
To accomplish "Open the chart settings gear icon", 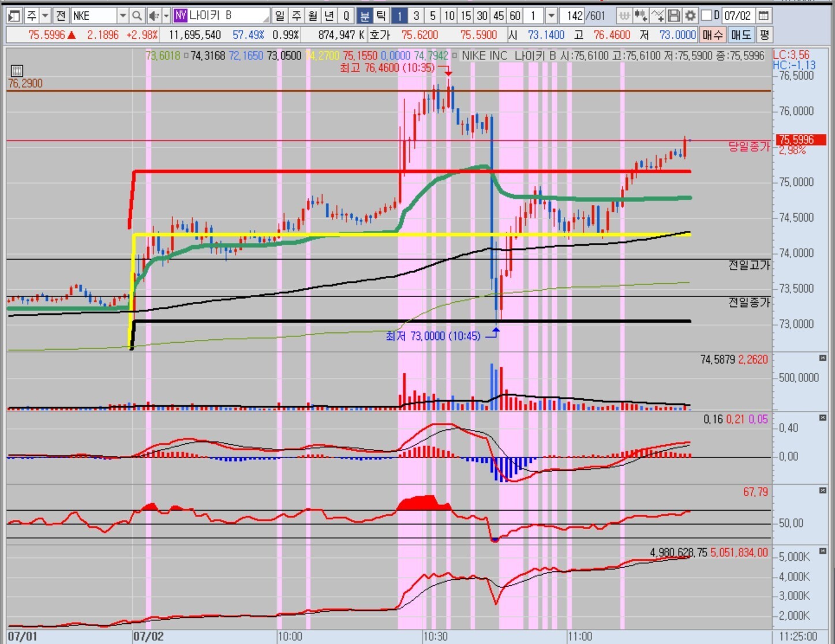I will click(x=690, y=16).
